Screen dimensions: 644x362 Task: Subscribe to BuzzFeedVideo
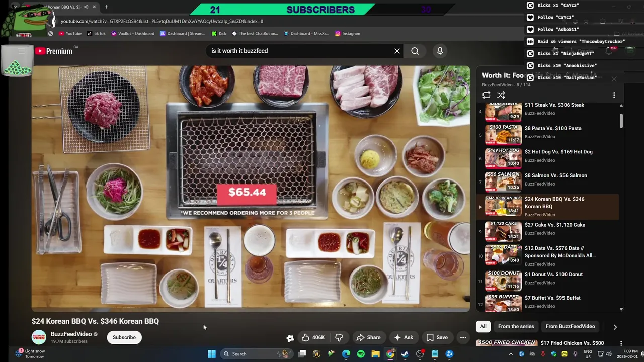[x=124, y=337]
